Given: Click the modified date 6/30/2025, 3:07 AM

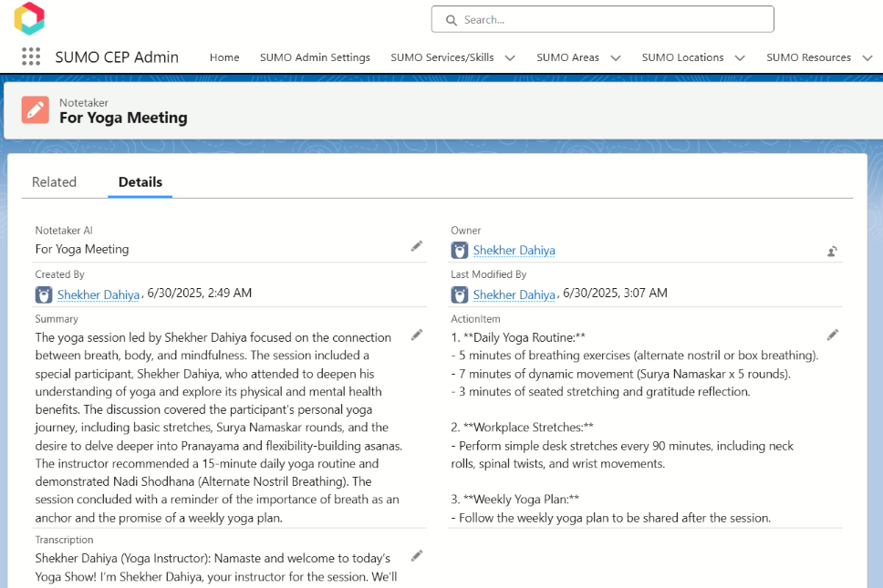Looking at the screenshot, I should (x=615, y=294).
